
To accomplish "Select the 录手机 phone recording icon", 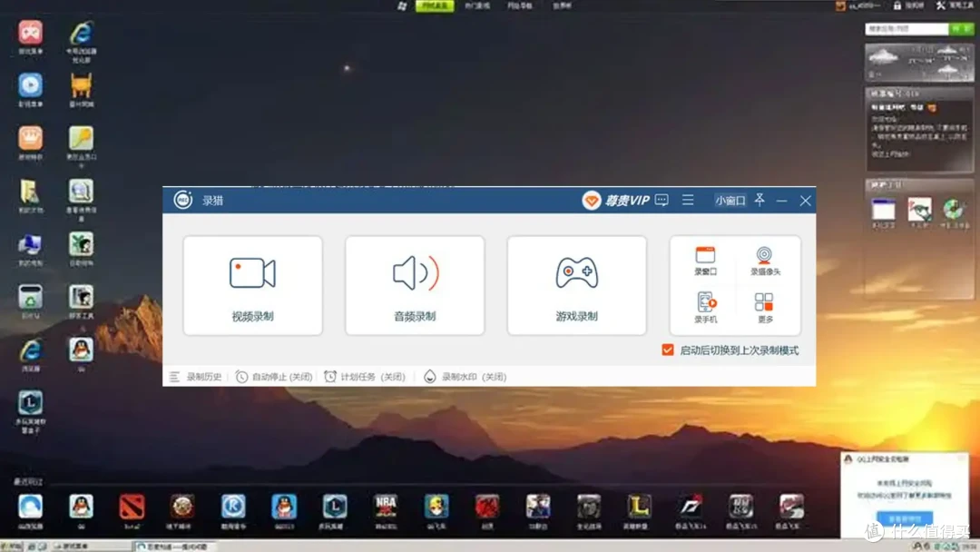I will point(706,308).
